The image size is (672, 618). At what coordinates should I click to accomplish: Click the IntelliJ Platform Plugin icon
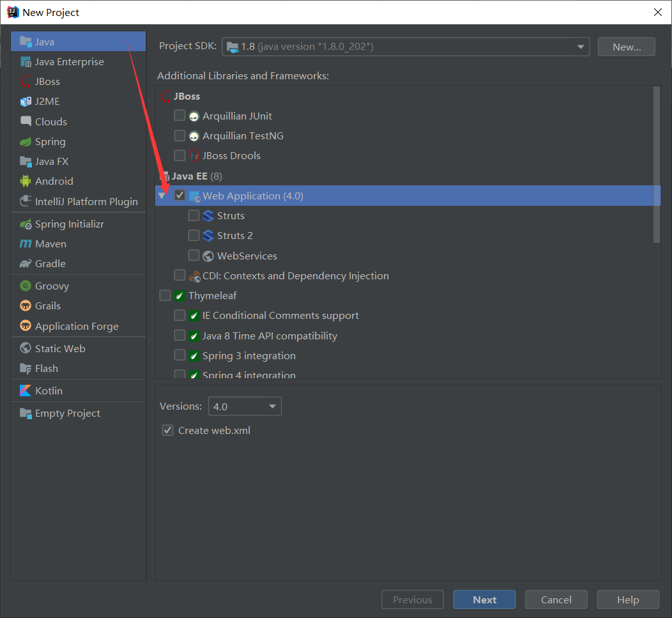(26, 201)
